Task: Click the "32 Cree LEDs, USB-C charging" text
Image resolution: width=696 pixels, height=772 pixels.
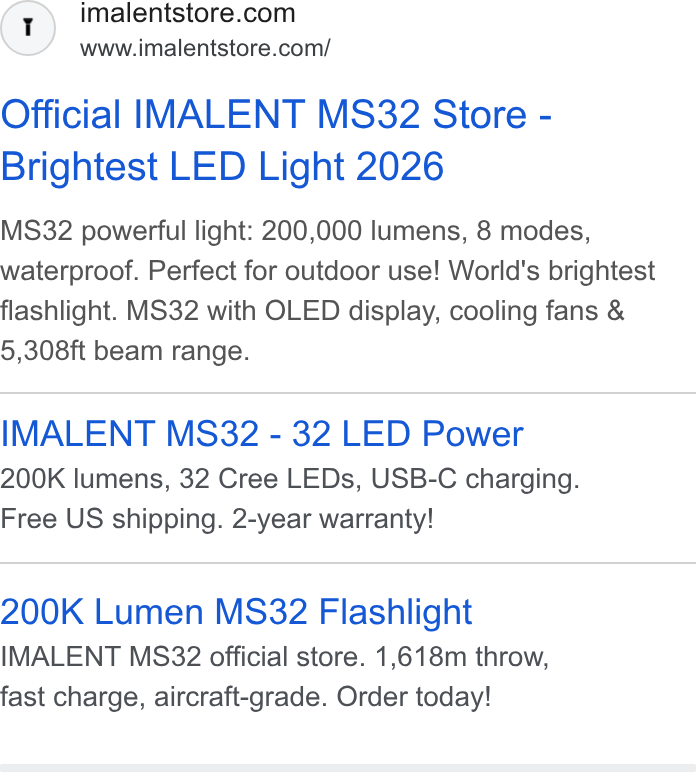Action: click(x=379, y=479)
